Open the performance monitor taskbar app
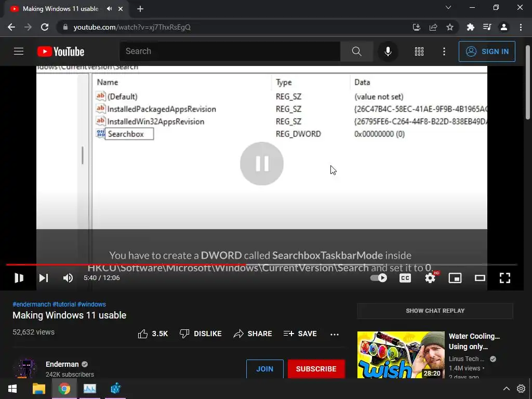Screen dimensions: 532x399 [x=90, y=389]
